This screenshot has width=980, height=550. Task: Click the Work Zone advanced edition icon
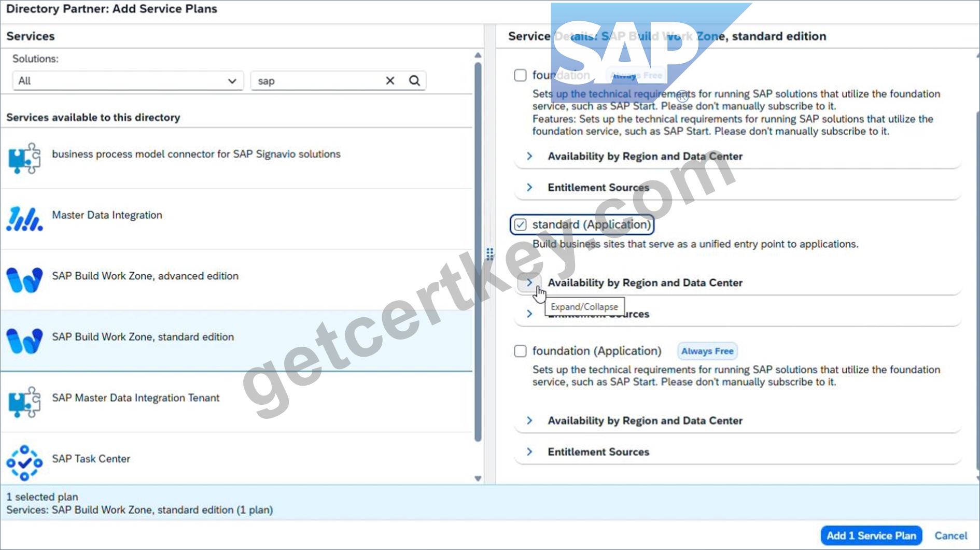24,280
